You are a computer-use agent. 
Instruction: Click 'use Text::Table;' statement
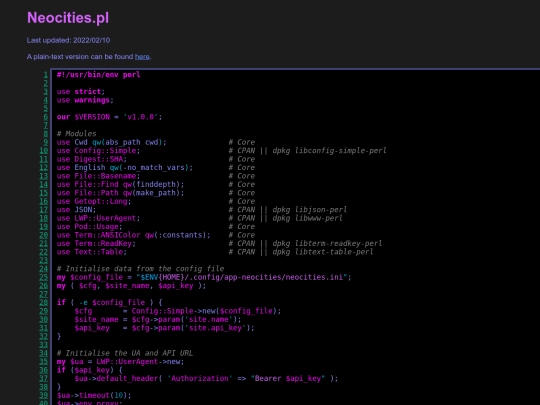point(92,252)
